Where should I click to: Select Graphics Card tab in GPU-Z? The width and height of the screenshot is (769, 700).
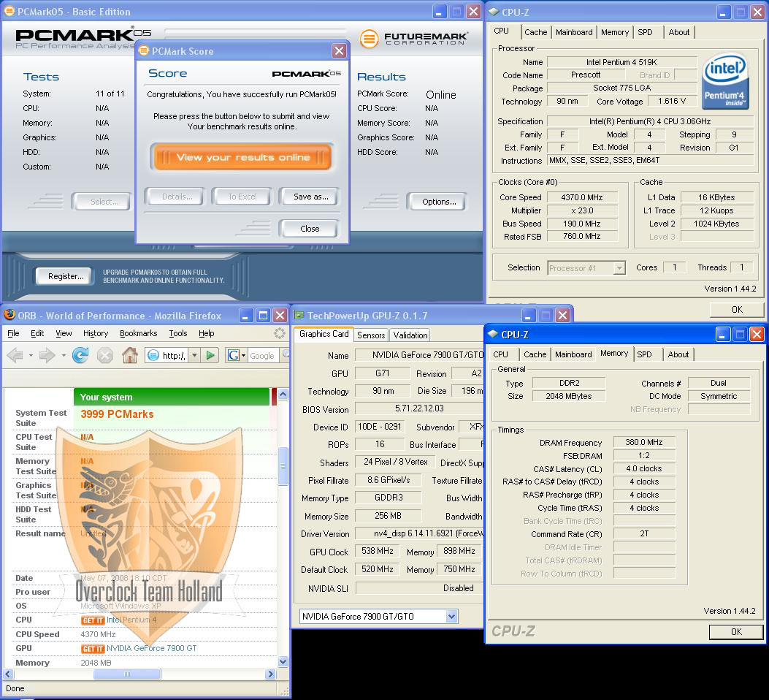point(324,334)
